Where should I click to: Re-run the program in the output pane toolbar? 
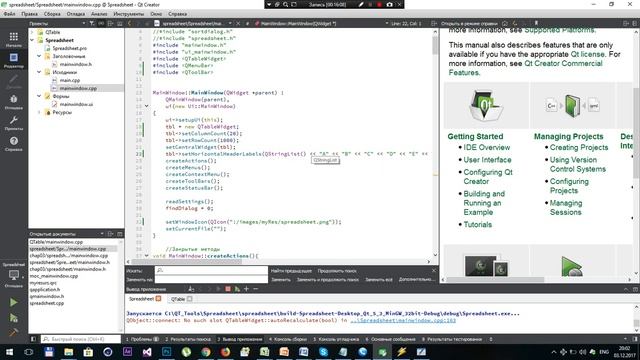click(237, 289)
